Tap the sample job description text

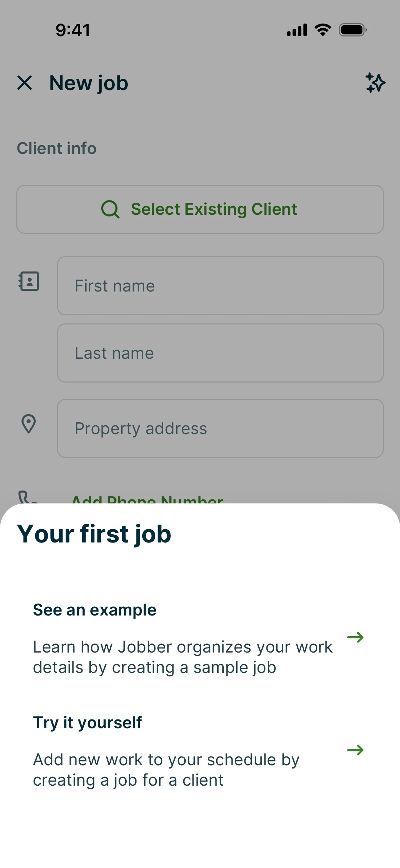coord(182,657)
